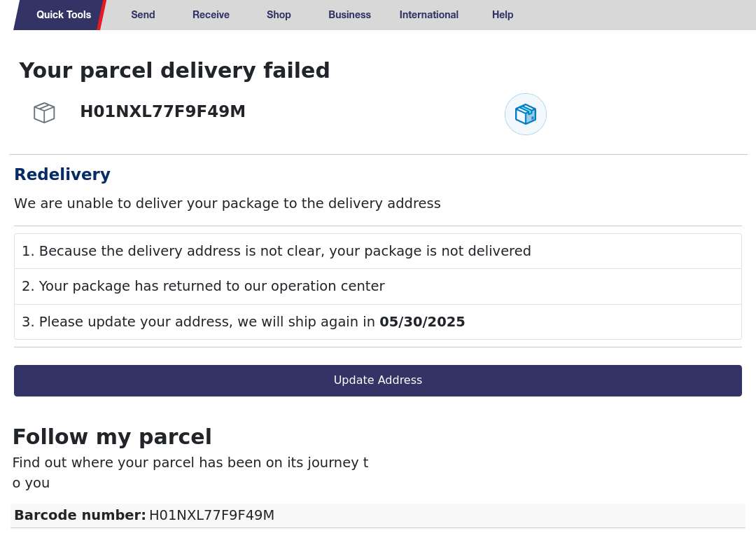
Task: Select the address not clear reason row
Action: 377,251
